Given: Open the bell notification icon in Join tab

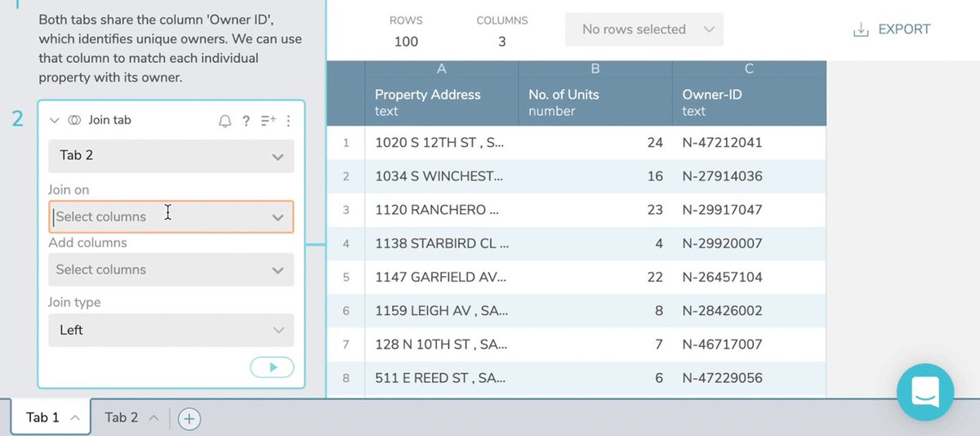Looking at the screenshot, I should pyautogui.click(x=225, y=121).
